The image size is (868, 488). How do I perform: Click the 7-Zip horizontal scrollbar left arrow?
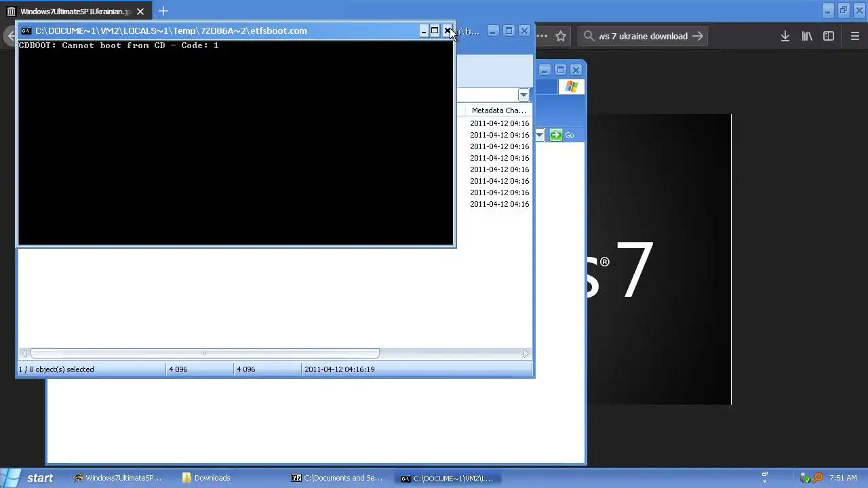click(24, 353)
